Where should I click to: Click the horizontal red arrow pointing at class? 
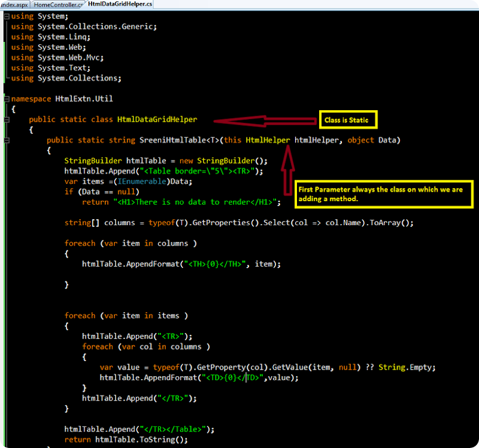(263, 120)
